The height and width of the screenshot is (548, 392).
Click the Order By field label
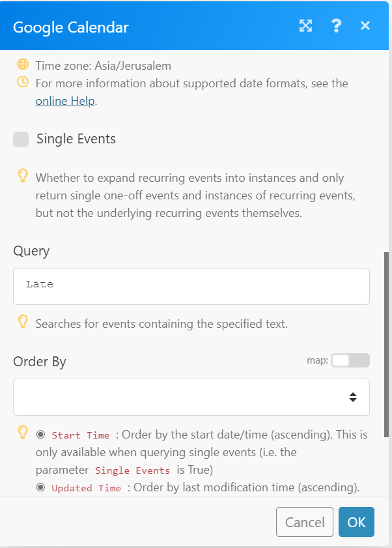coord(40,362)
